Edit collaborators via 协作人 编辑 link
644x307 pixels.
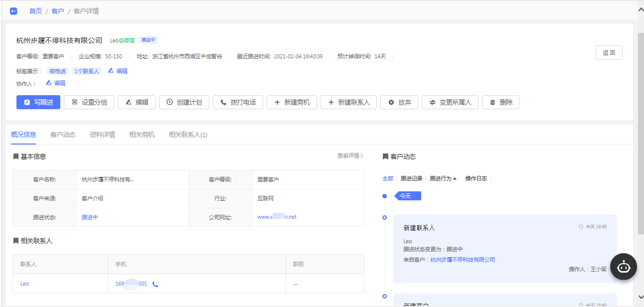55,83
